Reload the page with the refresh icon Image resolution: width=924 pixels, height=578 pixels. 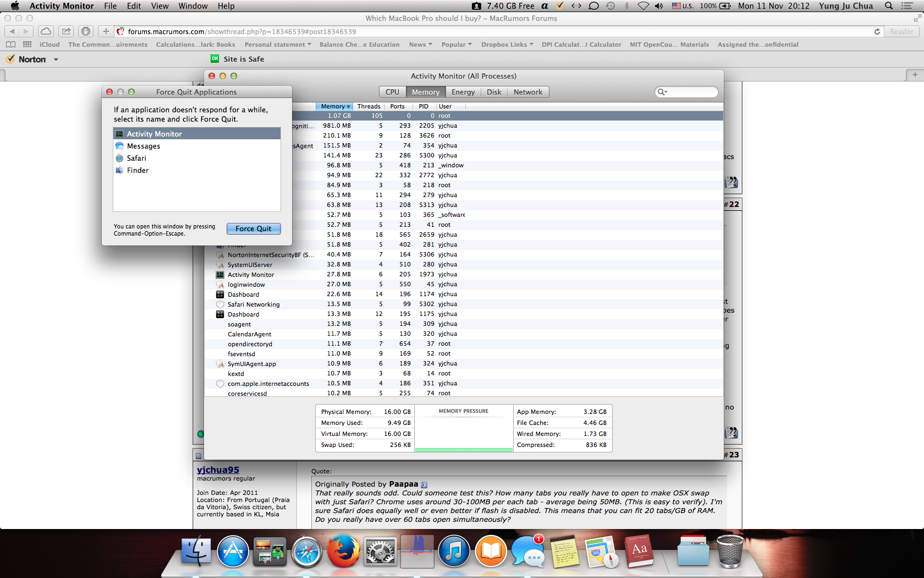click(x=877, y=31)
